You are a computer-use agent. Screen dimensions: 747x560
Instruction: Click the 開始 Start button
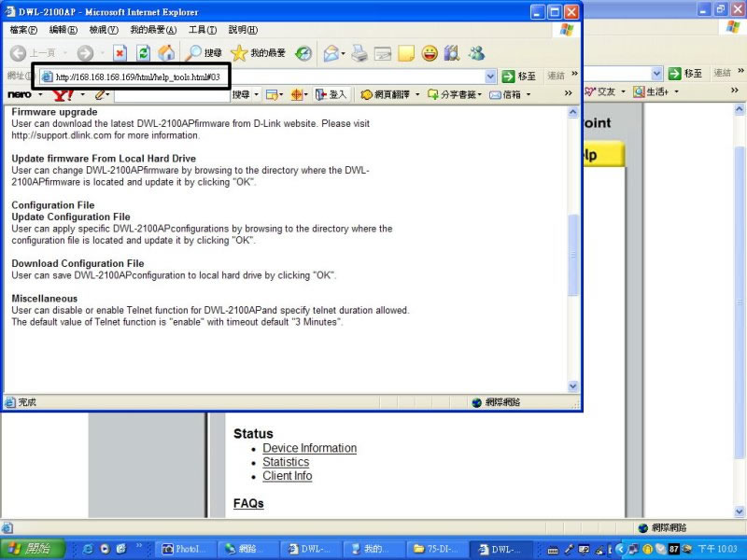pyautogui.click(x=33, y=549)
